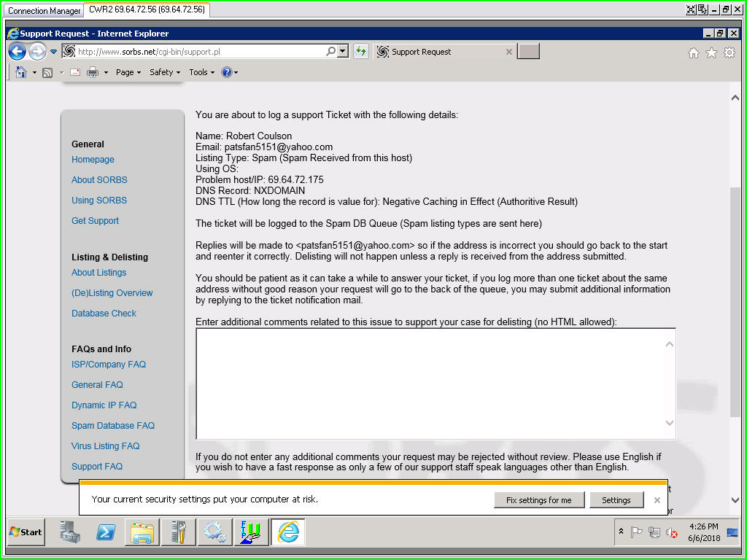Open the ISP/Company FAQ link
The image size is (747, 560).
point(109,365)
